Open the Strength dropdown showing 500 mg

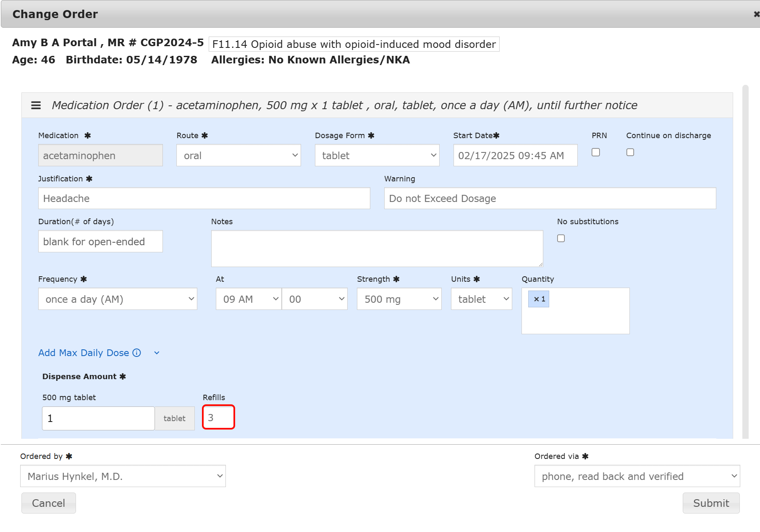tap(399, 299)
